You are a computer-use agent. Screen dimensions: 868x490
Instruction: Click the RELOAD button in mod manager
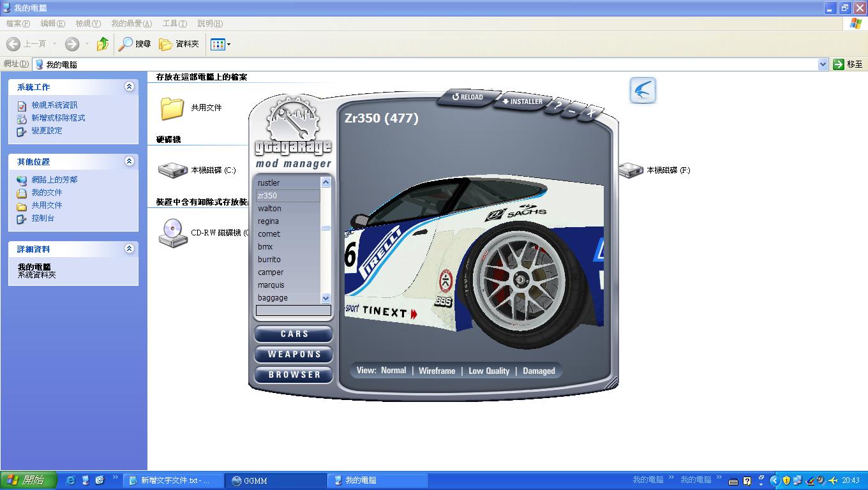468,98
